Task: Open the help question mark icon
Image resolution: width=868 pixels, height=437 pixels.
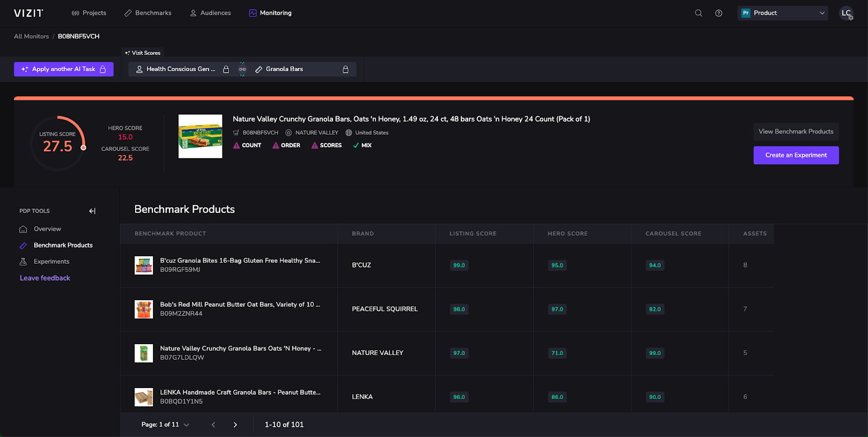Action: coord(719,13)
